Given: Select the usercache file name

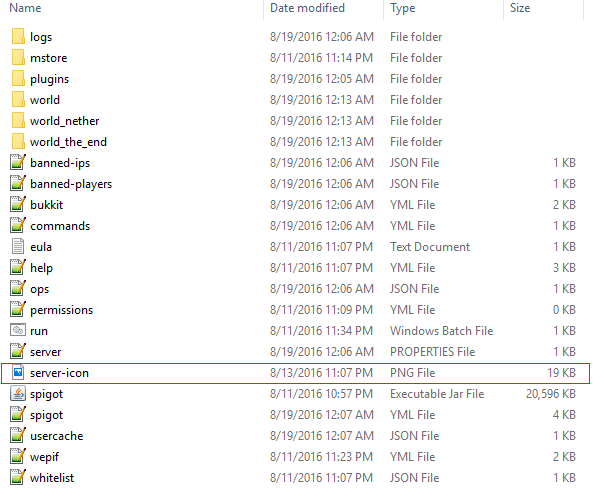Looking at the screenshot, I should click(56, 436).
